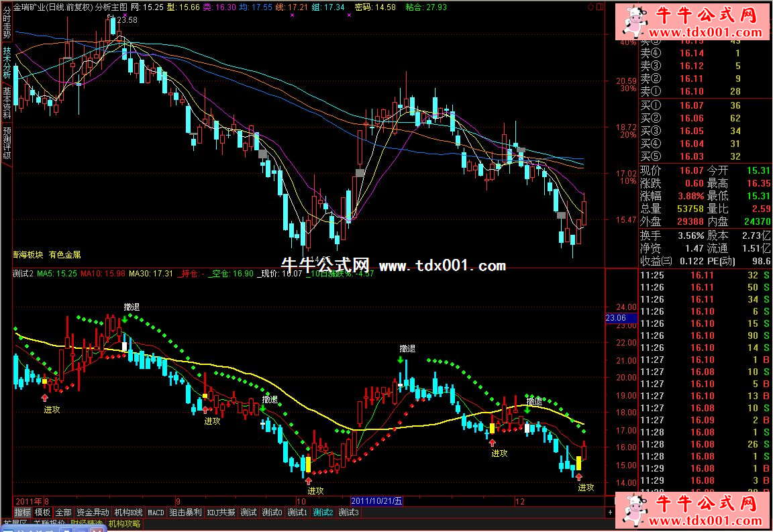Open the 青海板块 region link
Viewport: 773px width, 532px height.
28,255
